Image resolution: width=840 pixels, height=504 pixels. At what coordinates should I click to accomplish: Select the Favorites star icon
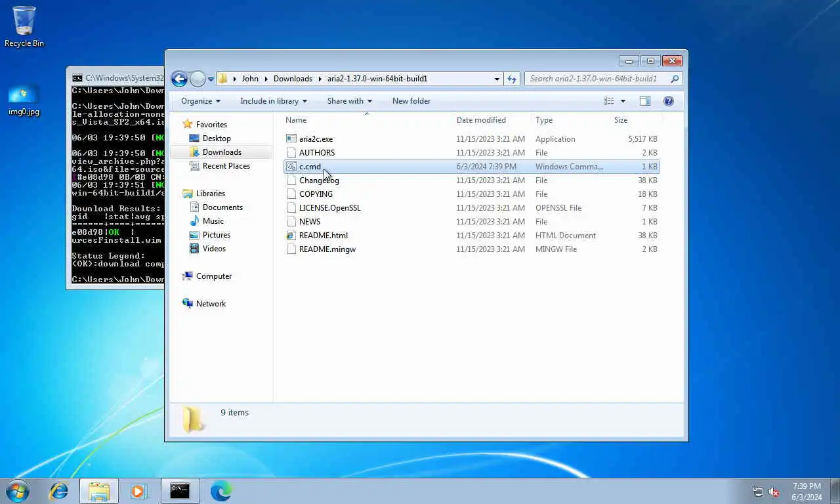[188, 125]
